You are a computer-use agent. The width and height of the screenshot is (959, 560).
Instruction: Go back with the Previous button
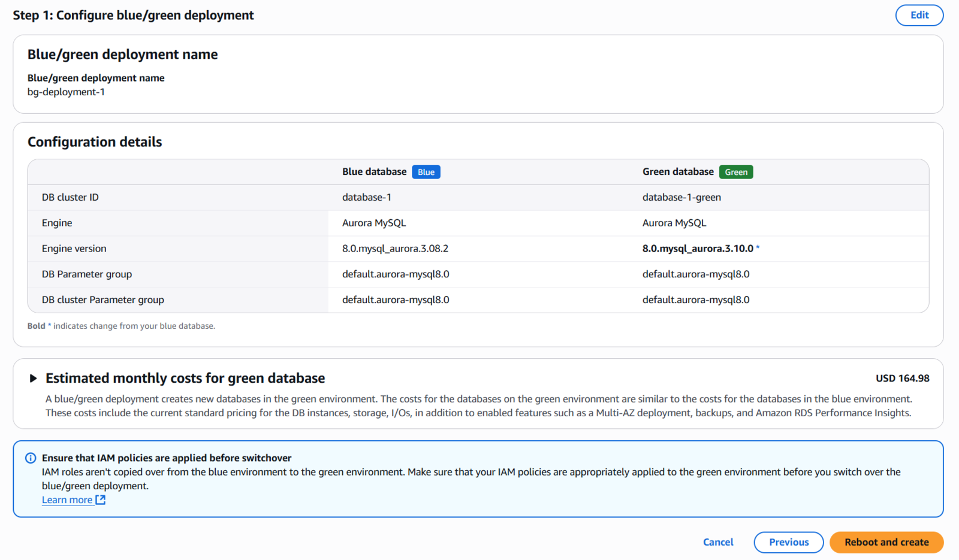(x=789, y=543)
